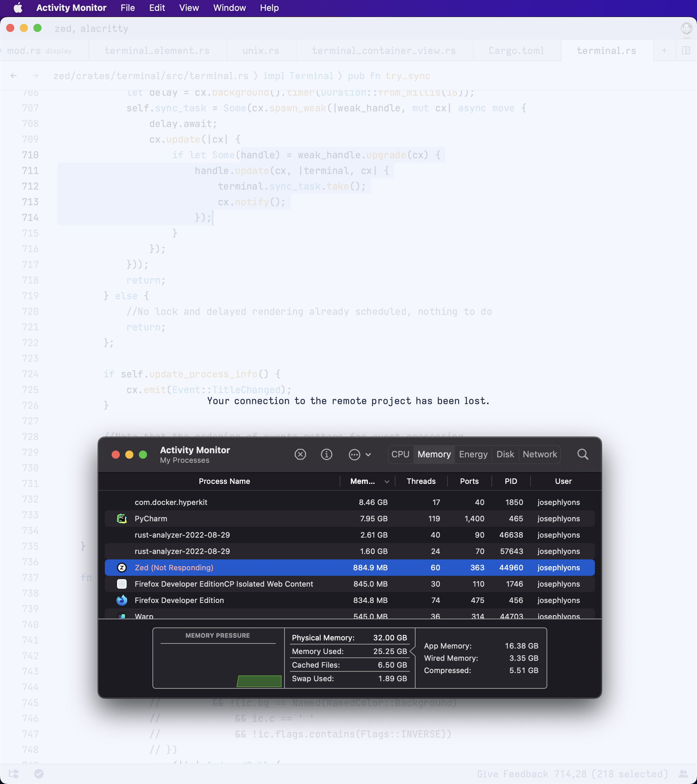Click the diagnostics checkmark icon
The image size is (697, 784).
coord(39,774)
